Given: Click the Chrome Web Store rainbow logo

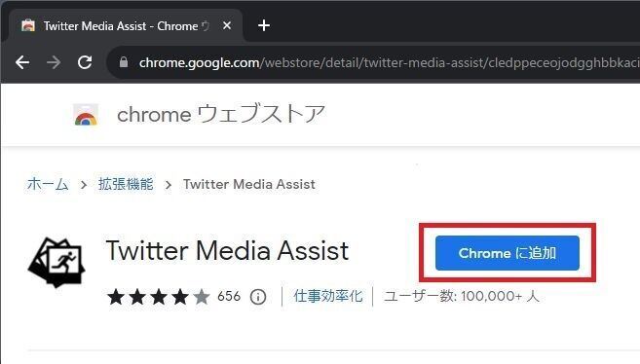Looking at the screenshot, I should (x=86, y=115).
